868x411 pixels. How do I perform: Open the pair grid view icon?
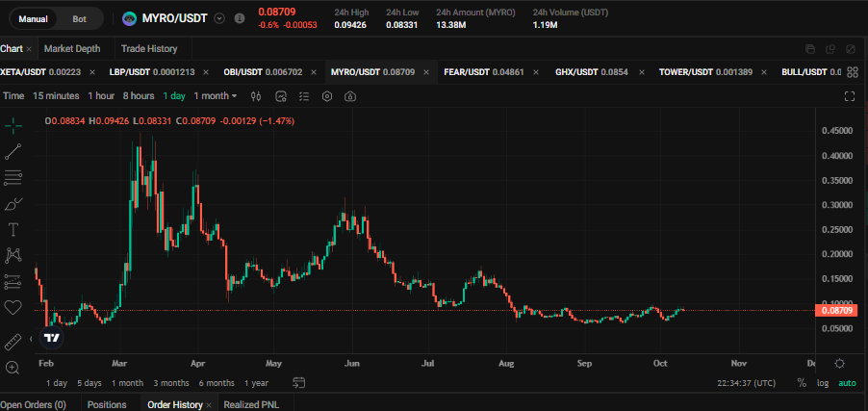coord(853,72)
